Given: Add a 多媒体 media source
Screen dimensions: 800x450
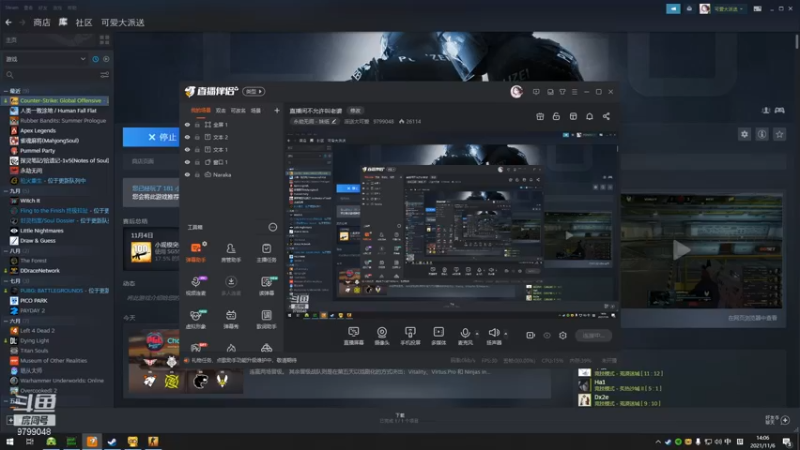Looking at the screenshot, I should pos(438,336).
